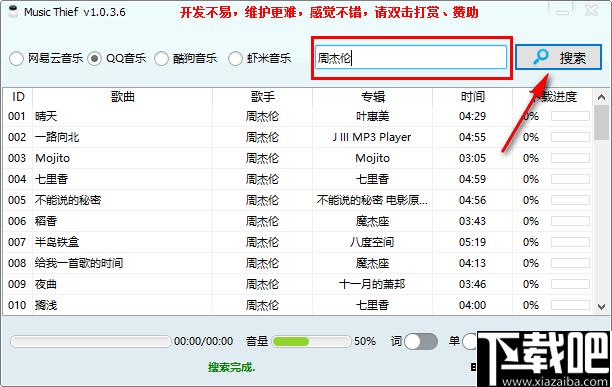Sort by the 歌手 column header

(x=262, y=96)
